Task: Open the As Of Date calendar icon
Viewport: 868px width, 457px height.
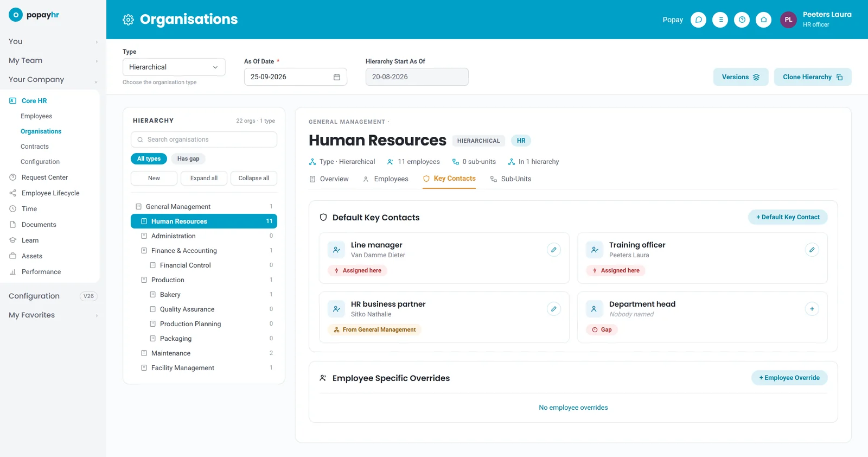Action: pyautogui.click(x=336, y=77)
